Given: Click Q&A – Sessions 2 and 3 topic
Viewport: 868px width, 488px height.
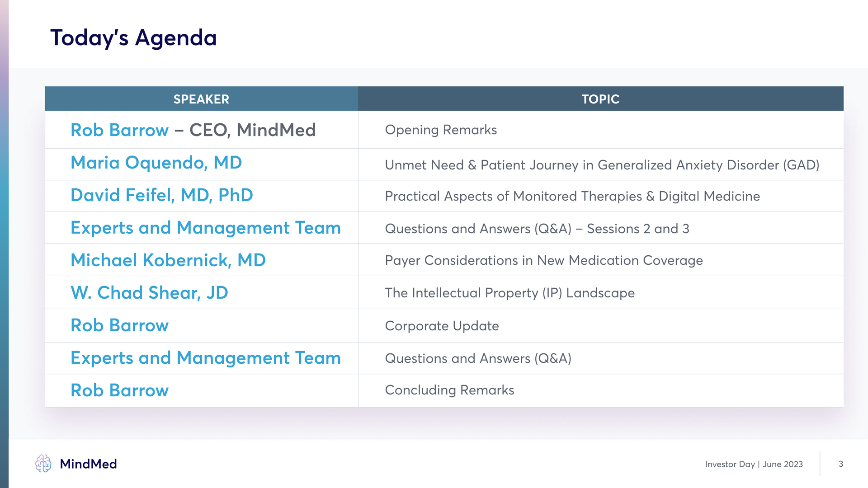Looking at the screenshot, I should point(537,229).
